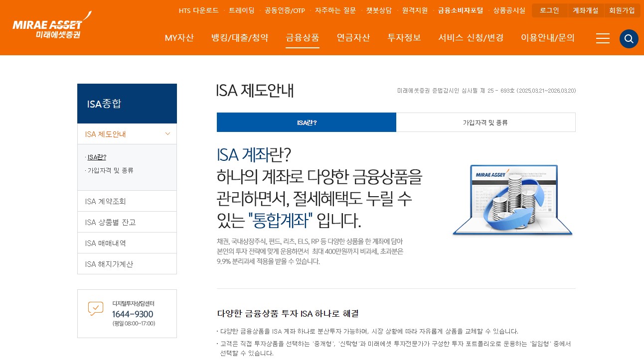Open ISA 매매내역 in the sidebar
This screenshot has height=364, width=644.
coord(127,243)
